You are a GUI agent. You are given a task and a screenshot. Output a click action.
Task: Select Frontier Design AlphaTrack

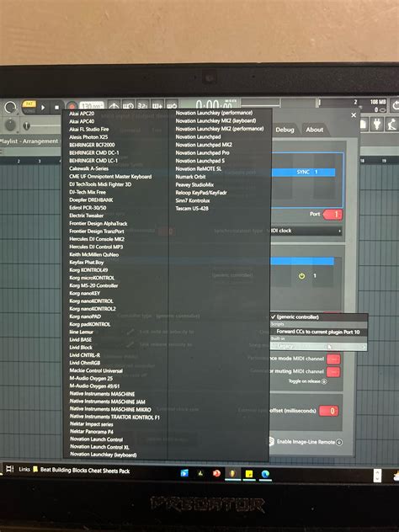(98, 223)
